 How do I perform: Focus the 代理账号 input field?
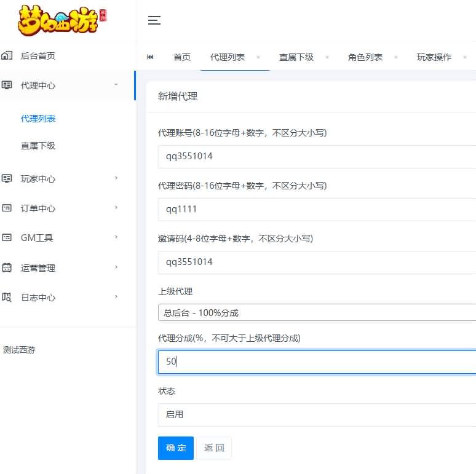(317, 157)
